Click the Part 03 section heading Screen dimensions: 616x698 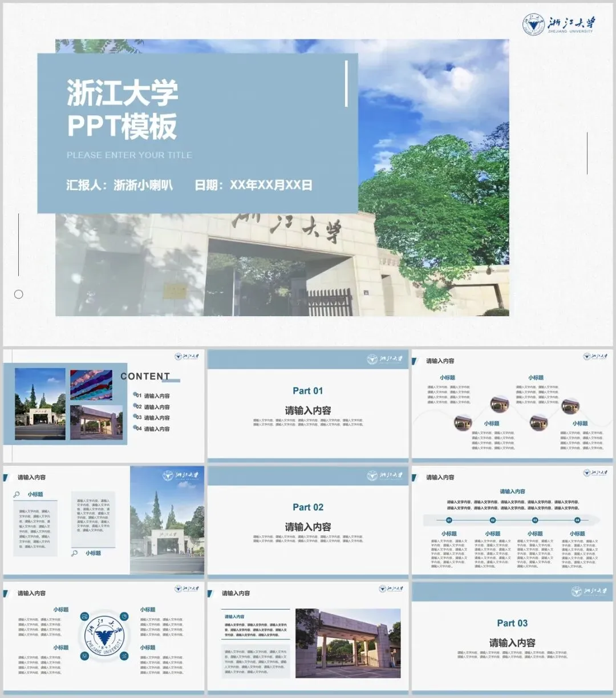click(x=512, y=623)
